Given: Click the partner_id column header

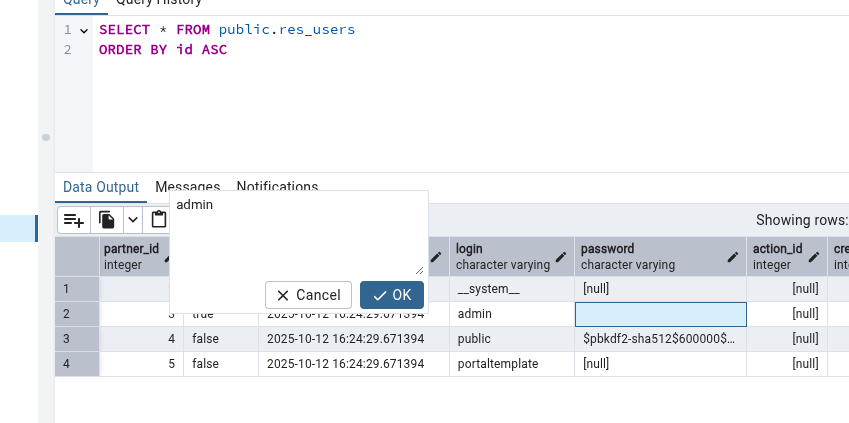Looking at the screenshot, I should click(132, 256).
